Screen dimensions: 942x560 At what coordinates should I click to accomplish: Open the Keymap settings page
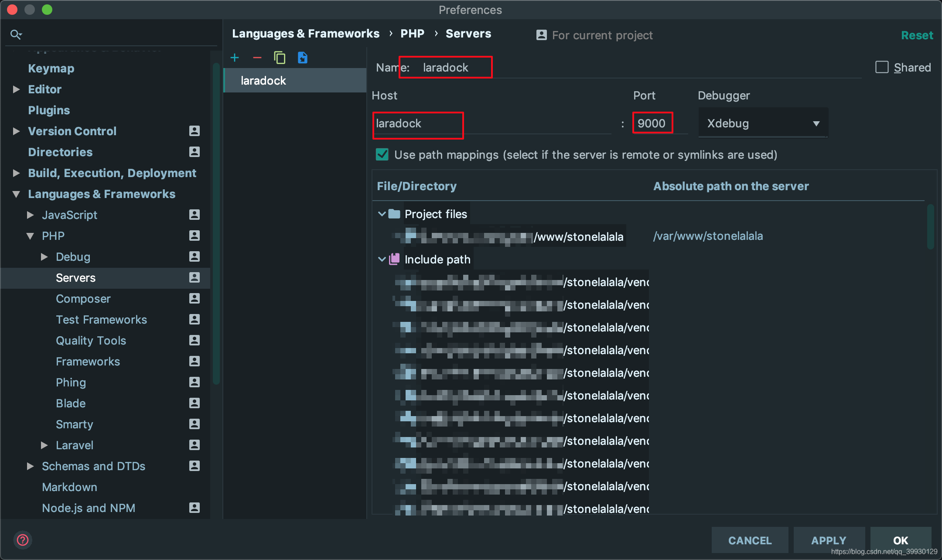pos(51,68)
